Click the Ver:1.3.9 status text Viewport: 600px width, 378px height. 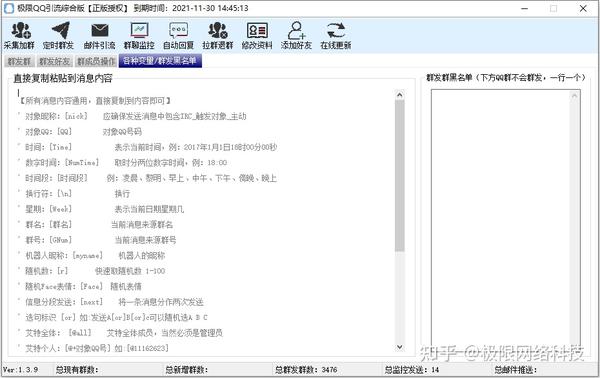coord(21,370)
